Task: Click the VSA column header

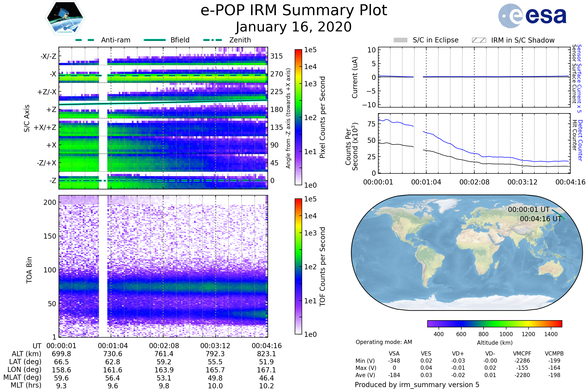Action: pyautogui.click(x=394, y=354)
